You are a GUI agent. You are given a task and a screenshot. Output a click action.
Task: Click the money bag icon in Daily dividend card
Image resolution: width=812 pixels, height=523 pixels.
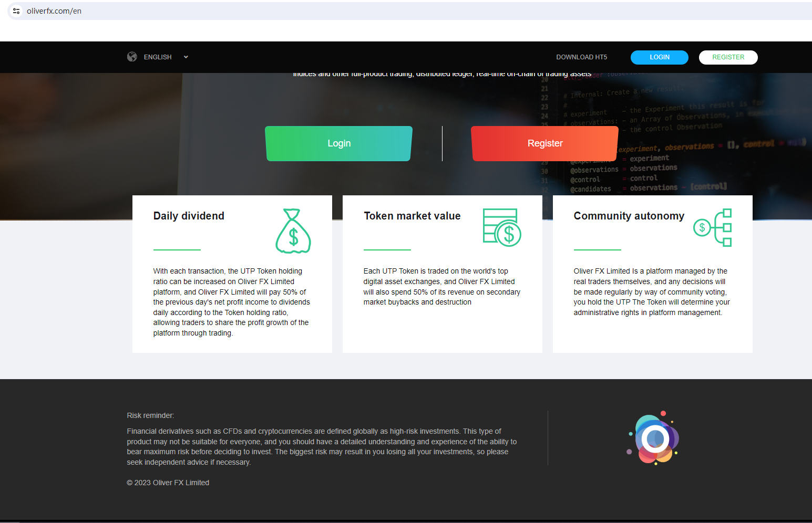293,231
